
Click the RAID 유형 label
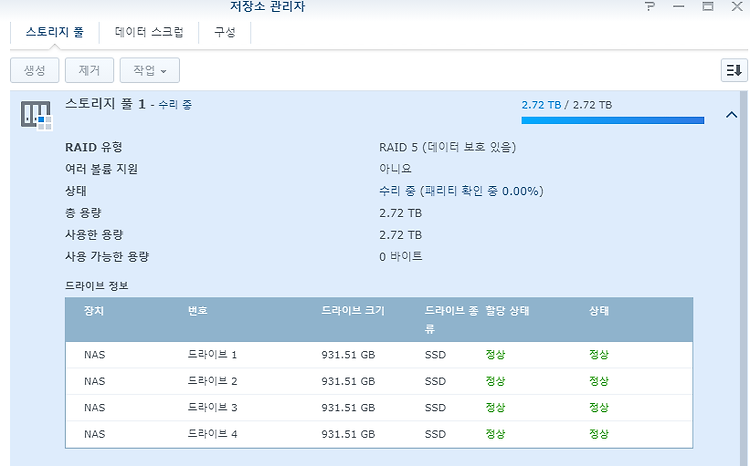(94, 147)
